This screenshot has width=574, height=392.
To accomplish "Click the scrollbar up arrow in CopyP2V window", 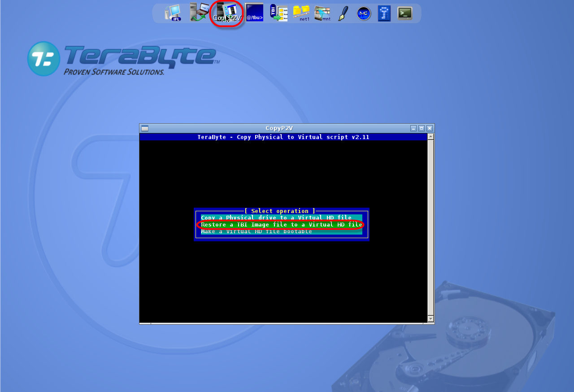I will 430,136.
